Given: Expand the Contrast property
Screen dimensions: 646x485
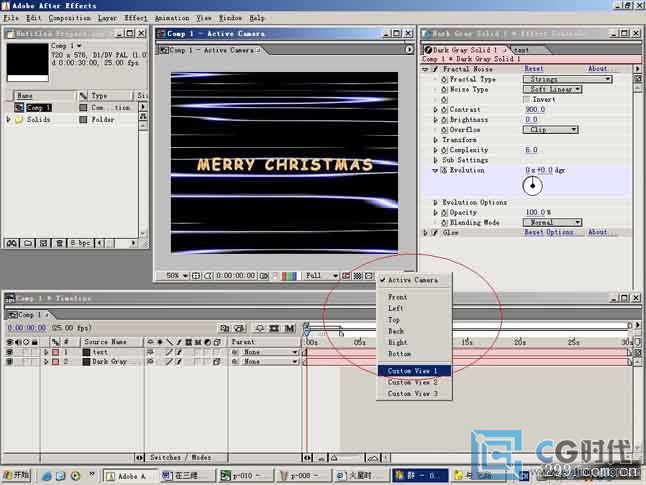Looking at the screenshot, I should [435, 110].
